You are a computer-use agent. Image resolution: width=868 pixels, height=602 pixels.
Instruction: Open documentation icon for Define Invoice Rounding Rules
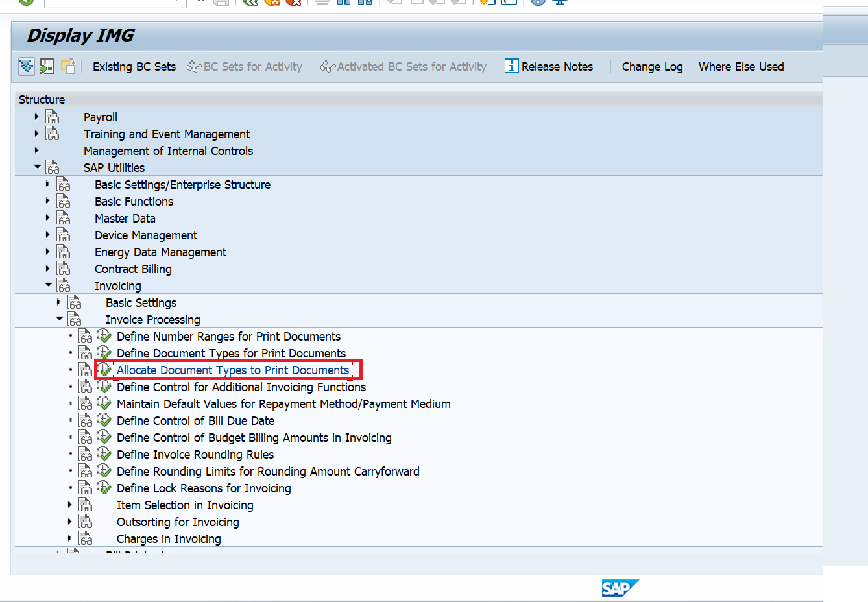coord(86,454)
